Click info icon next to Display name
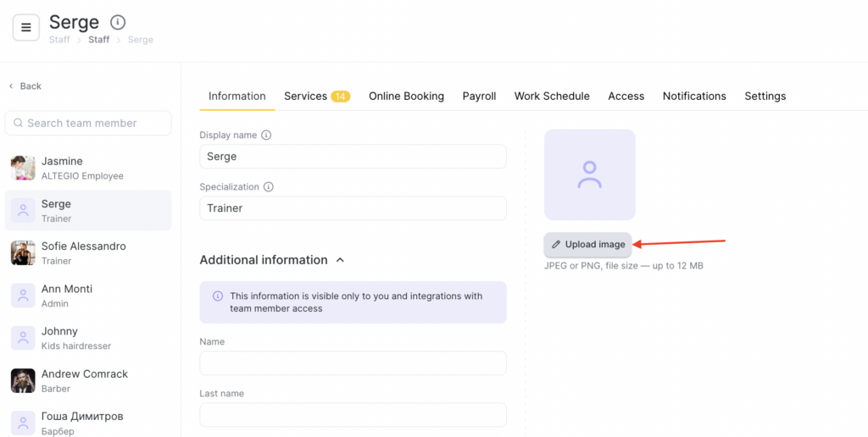Viewport: 868px width, 437px height. point(266,136)
